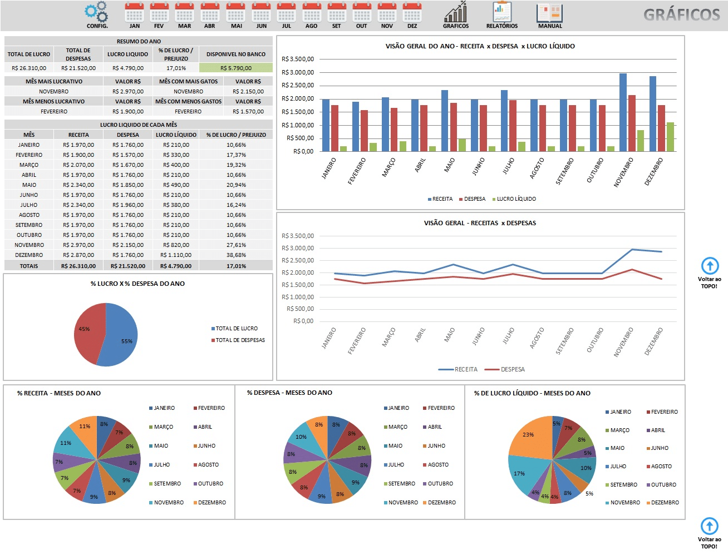Click the LUCRO LÍQUIDO legend entry in bar chart
Screen dimensions: 728x560
[515, 199]
